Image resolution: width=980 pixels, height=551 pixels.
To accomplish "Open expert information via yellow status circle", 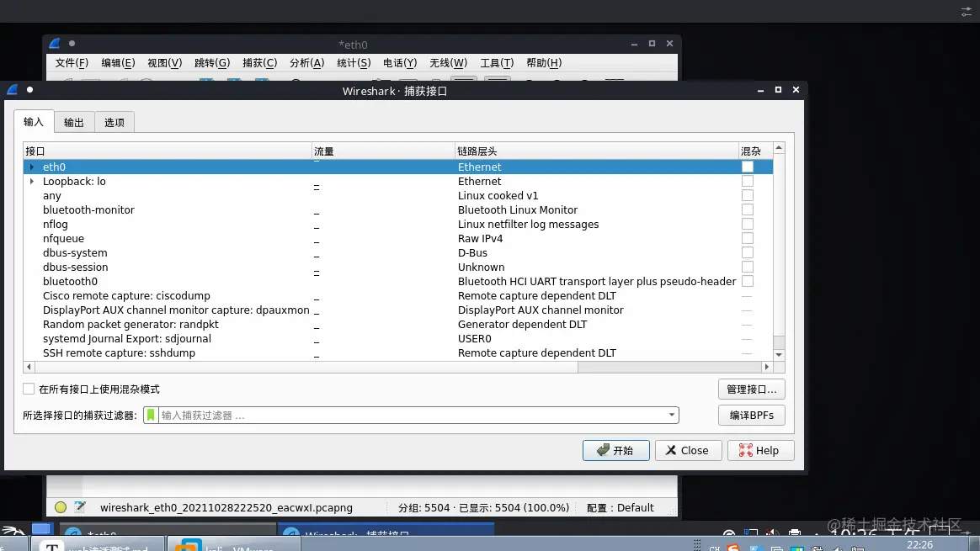I will pos(61,507).
